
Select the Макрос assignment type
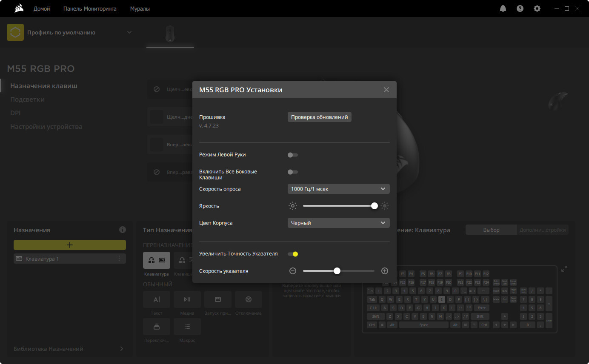pyautogui.click(x=187, y=327)
